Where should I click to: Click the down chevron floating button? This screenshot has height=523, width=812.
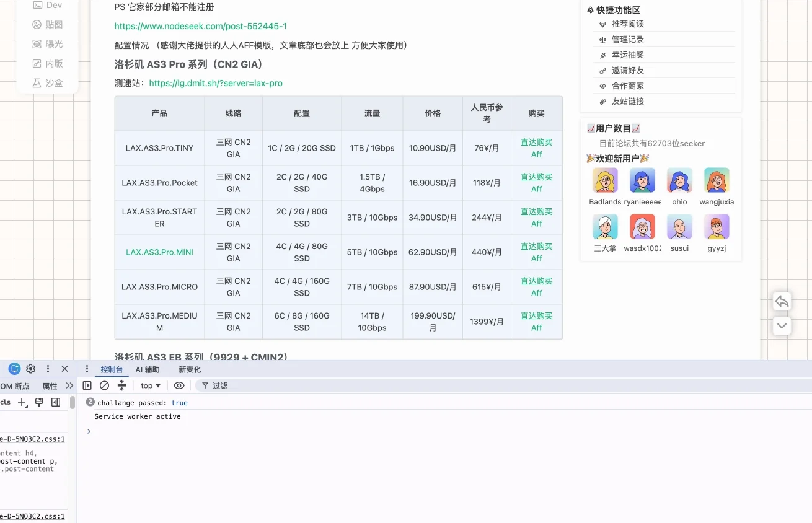coord(782,325)
